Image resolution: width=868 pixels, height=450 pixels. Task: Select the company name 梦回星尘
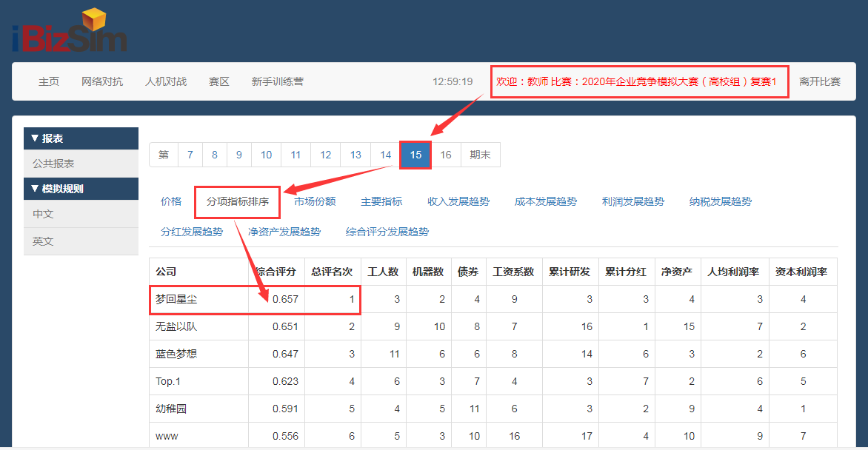(176, 299)
